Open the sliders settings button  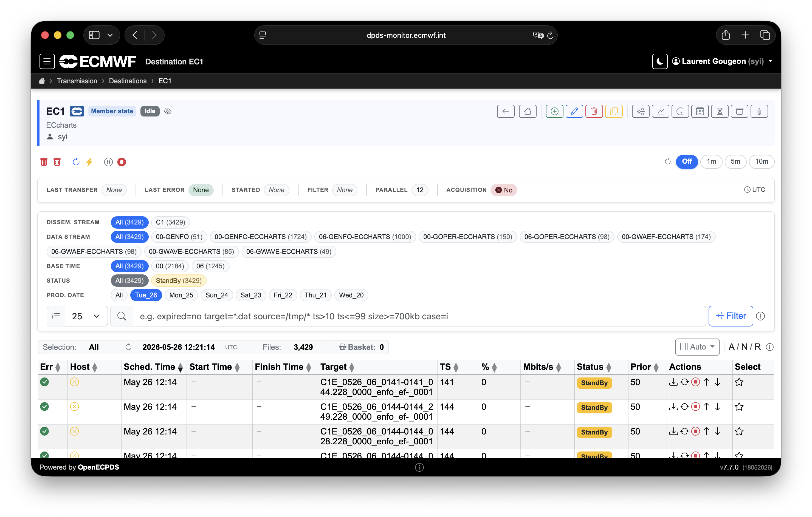[x=640, y=111]
